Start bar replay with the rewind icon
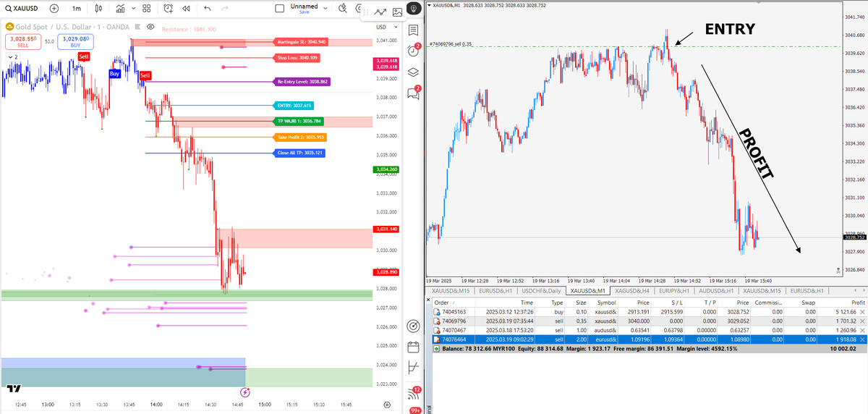Screen dimensions: 868x414 pyautogui.click(x=186, y=9)
